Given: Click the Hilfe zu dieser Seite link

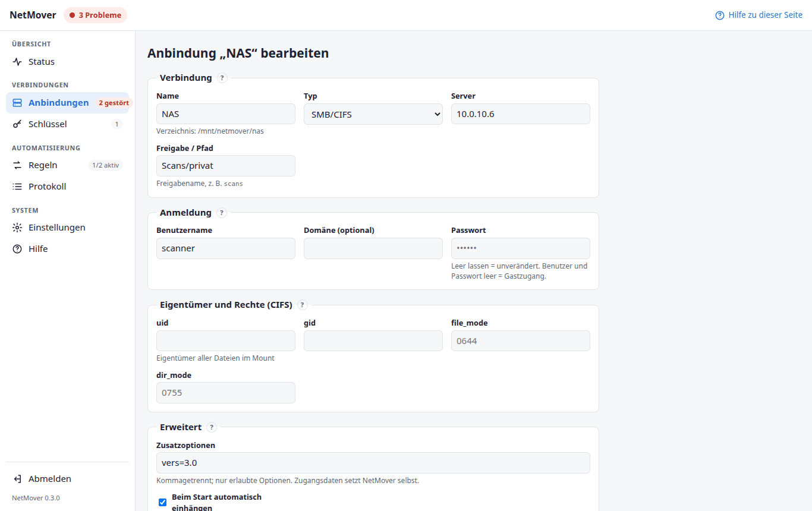Looking at the screenshot, I should [759, 15].
